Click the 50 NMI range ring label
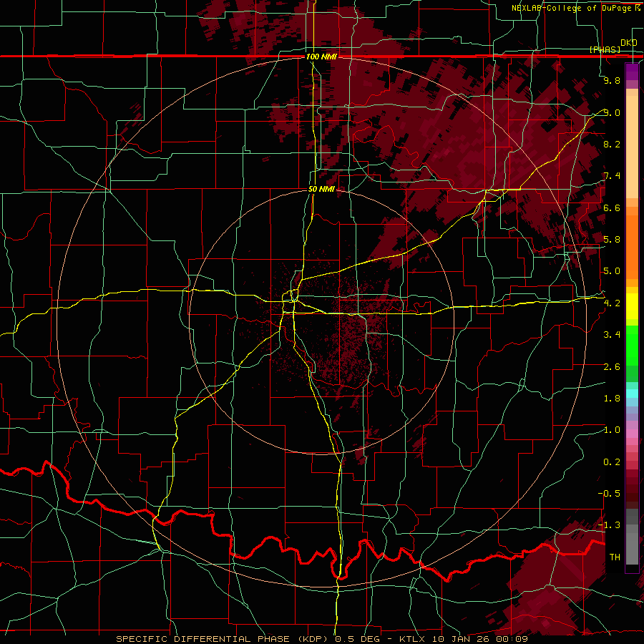This screenshot has width=644, height=644. pyautogui.click(x=321, y=189)
